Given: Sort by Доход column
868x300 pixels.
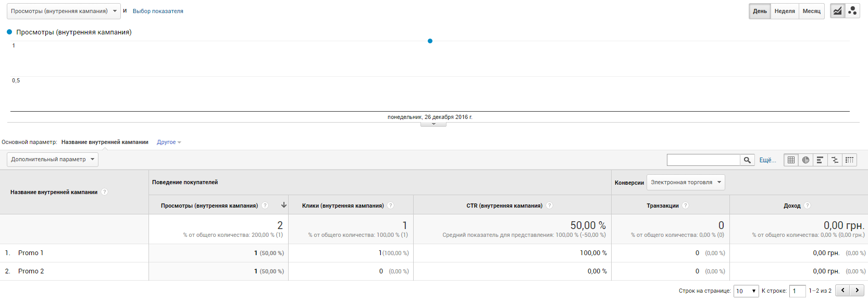Looking at the screenshot, I should (792, 206).
